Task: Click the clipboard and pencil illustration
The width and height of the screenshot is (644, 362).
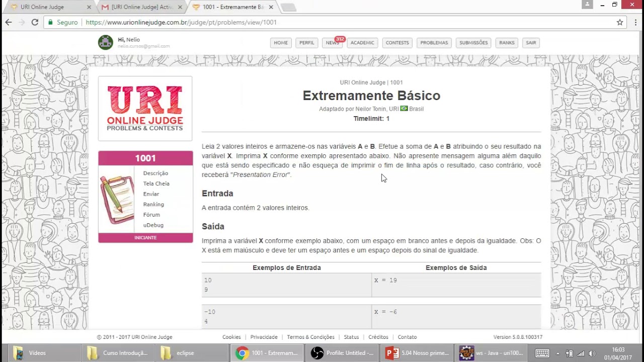Action: (117, 199)
